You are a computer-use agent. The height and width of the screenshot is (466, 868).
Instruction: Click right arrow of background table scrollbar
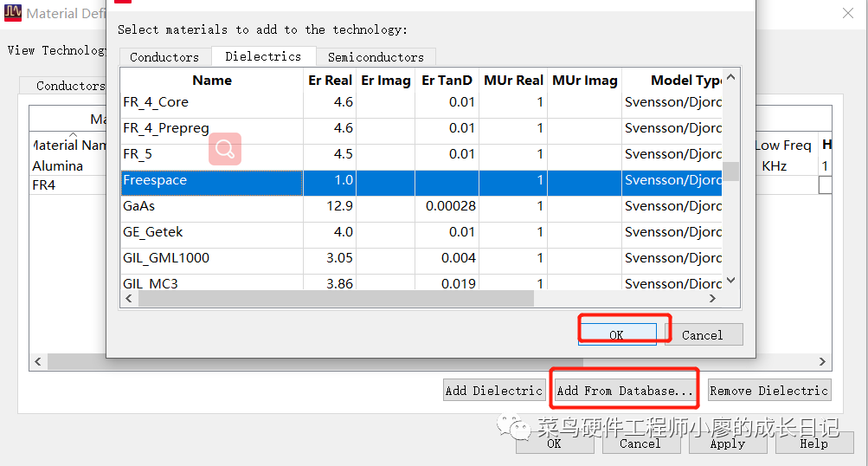822,362
